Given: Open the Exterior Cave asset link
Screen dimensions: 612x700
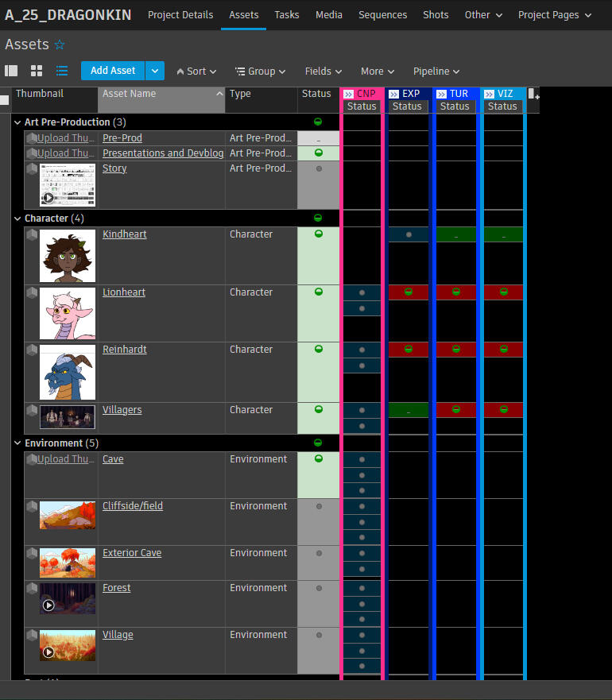Looking at the screenshot, I should 132,553.
